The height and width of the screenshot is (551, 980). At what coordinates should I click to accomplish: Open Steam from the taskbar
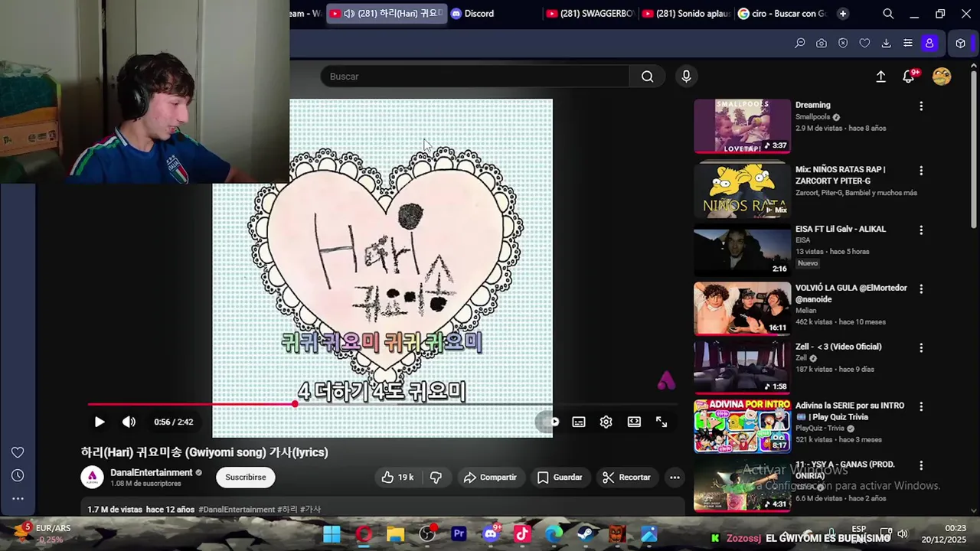(x=586, y=534)
